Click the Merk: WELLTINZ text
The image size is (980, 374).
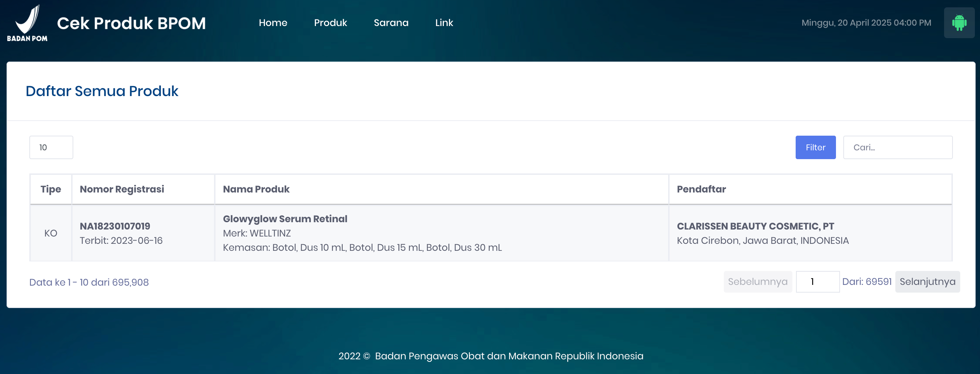tap(257, 233)
